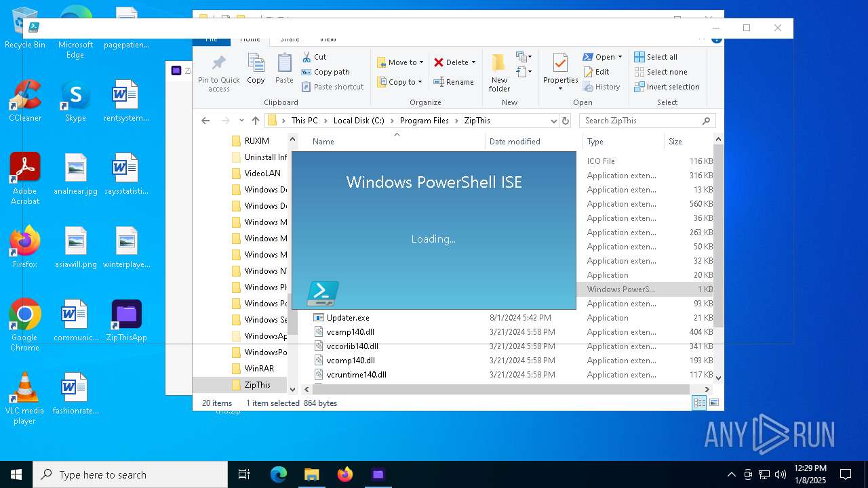Open Share ribbon tab
Screen dimensions: 868x488
(290, 39)
